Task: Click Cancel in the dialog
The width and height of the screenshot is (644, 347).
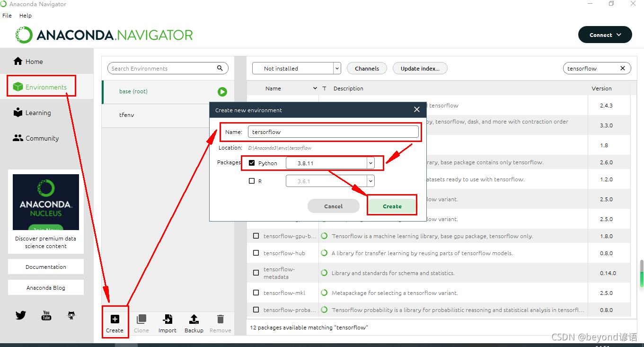Action: 333,206
